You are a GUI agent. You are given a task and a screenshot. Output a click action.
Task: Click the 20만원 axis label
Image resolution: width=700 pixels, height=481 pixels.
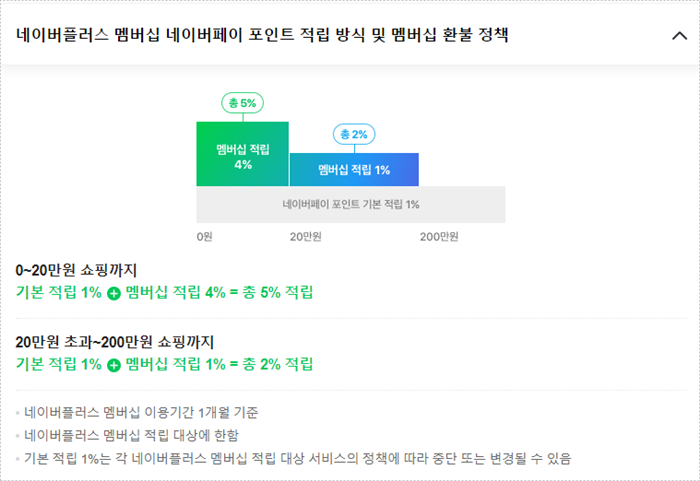point(306,237)
